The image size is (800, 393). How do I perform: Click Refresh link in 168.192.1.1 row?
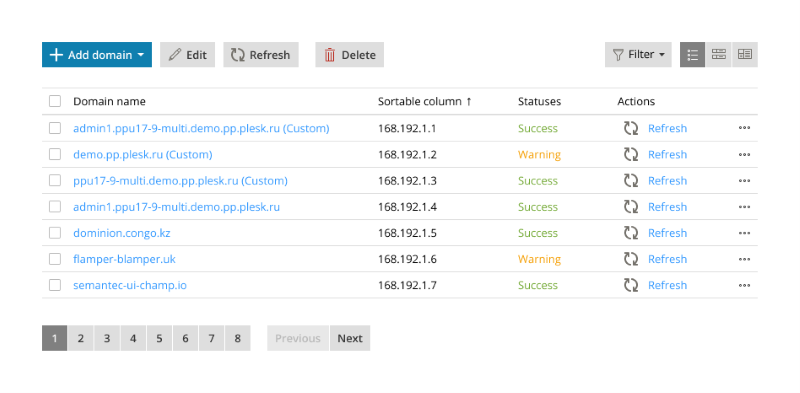[x=667, y=129]
